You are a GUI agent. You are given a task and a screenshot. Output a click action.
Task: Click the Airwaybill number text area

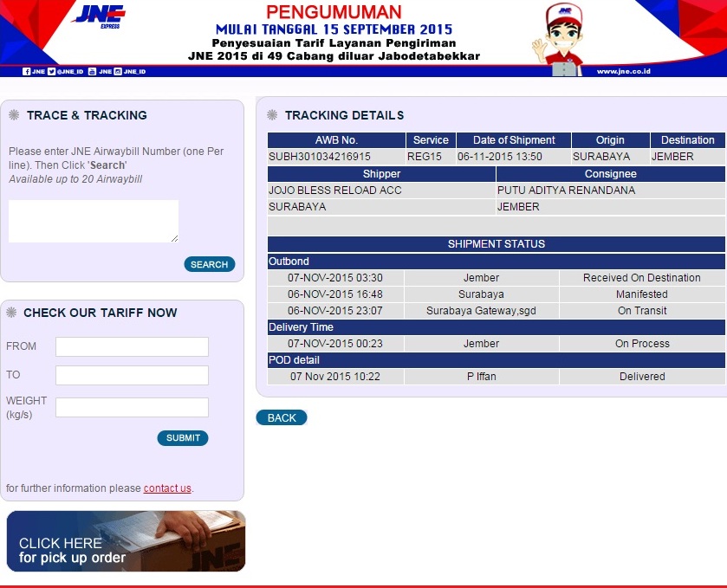94,221
